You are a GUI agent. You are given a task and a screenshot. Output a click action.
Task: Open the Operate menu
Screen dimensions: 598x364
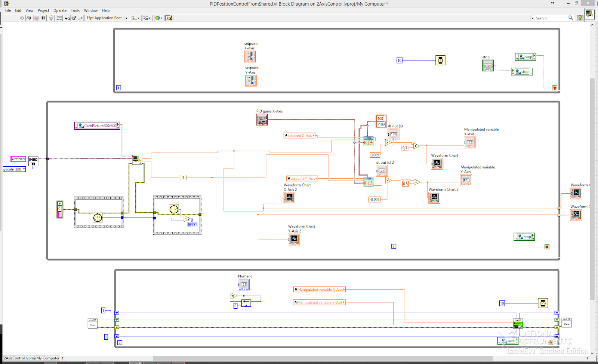(x=60, y=10)
